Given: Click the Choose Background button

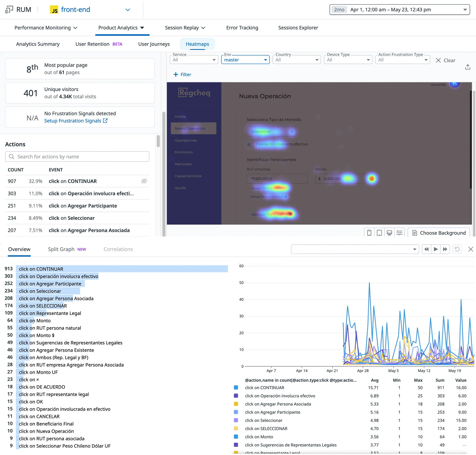Looking at the screenshot, I should (x=439, y=233).
